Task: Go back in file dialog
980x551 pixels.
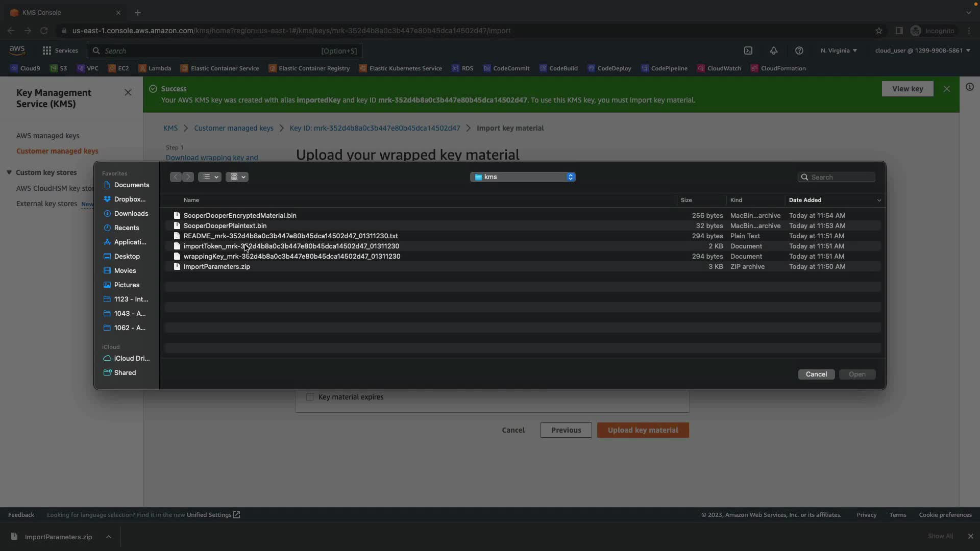Action: (x=176, y=177)
